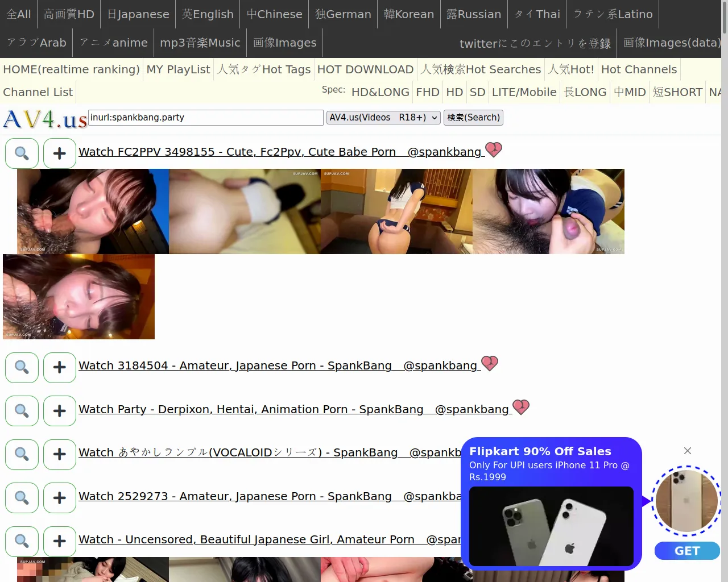Screen dimensions: 728x582
Task: Click the magnifier icon beside FC2PPV 3498155
Action: click(22, 153)
